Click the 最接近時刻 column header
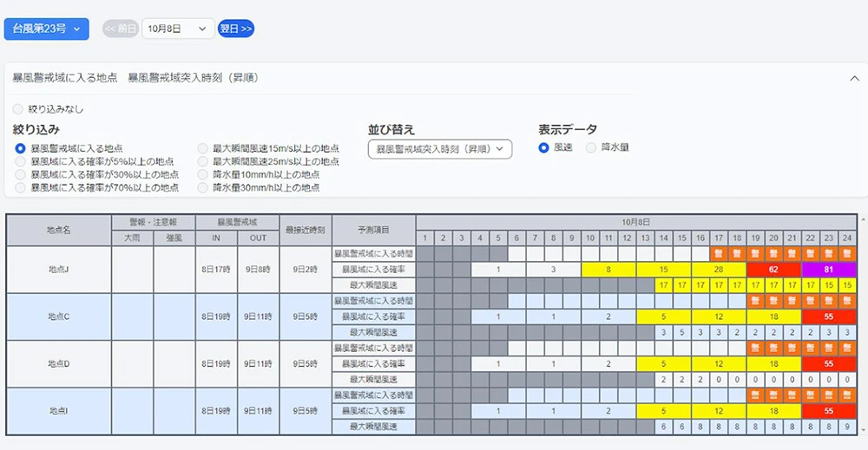This screenshot has height=450, width=868. [305, 230]
